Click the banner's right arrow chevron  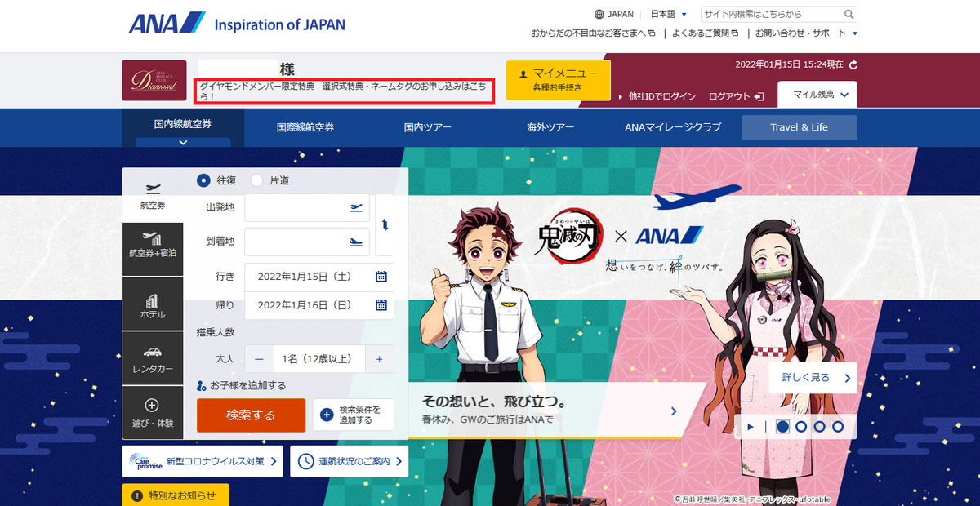tap(674, 411)
